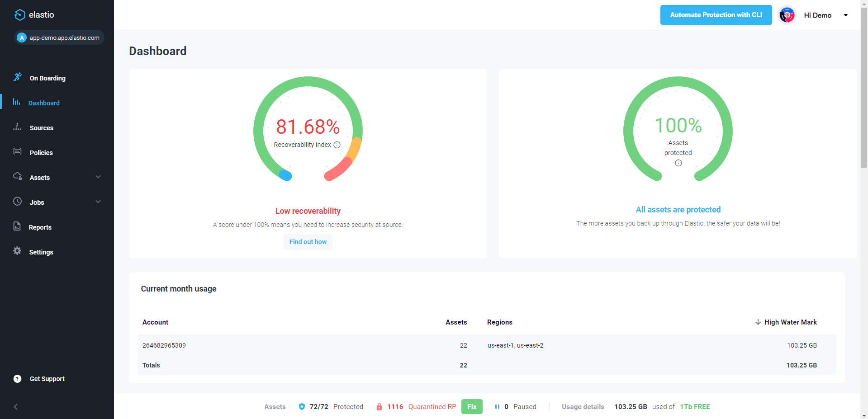Viewport: 868px width, 419px height.
Task: Click the red lock icon beside Quarantined RP
Action: pyautogui.click(x=379, y=406)
